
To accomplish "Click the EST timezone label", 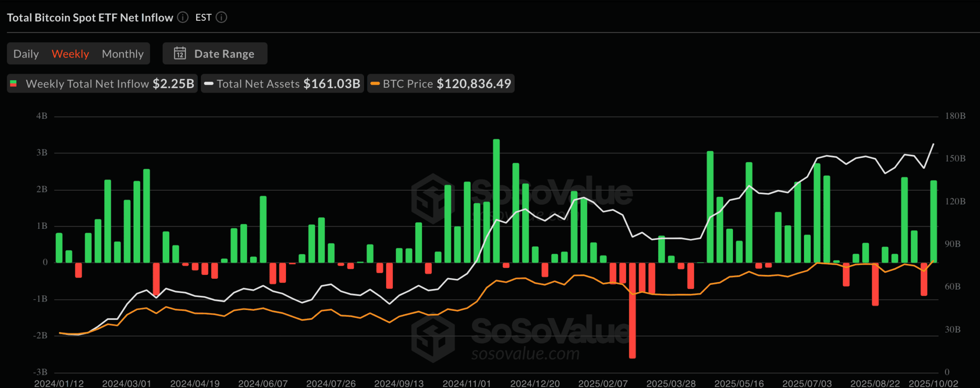I will [x=203, y=17].
